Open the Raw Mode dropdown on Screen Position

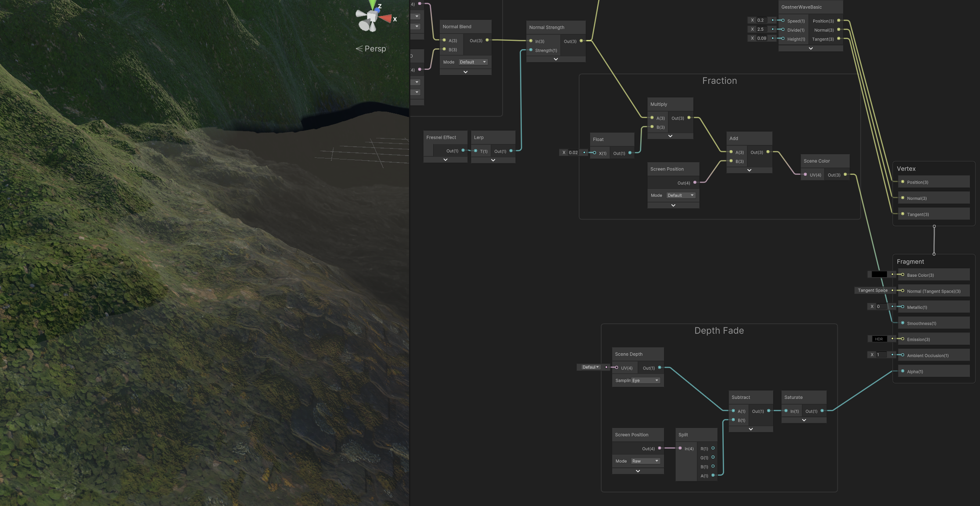pos(645,461)
